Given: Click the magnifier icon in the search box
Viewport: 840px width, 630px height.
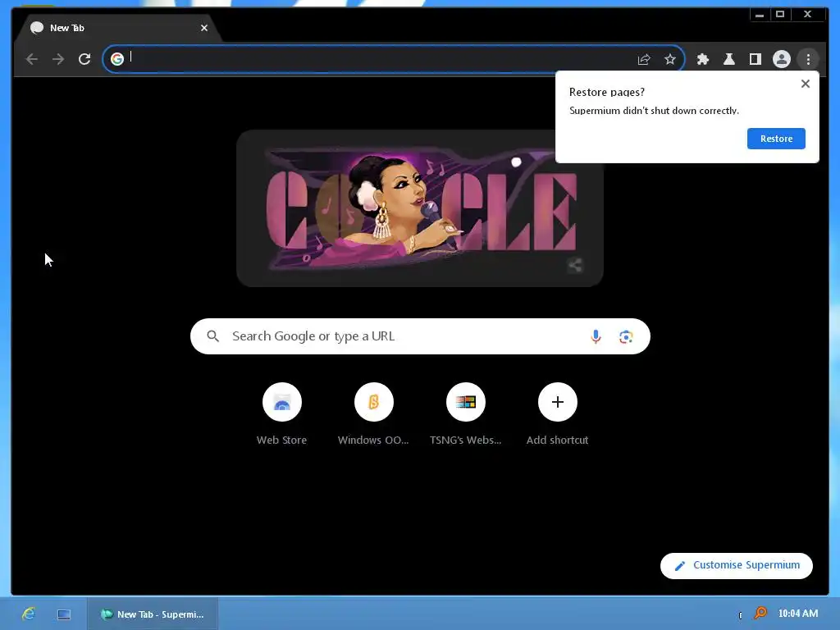Looking at the screenshot, I should (213, 336).
